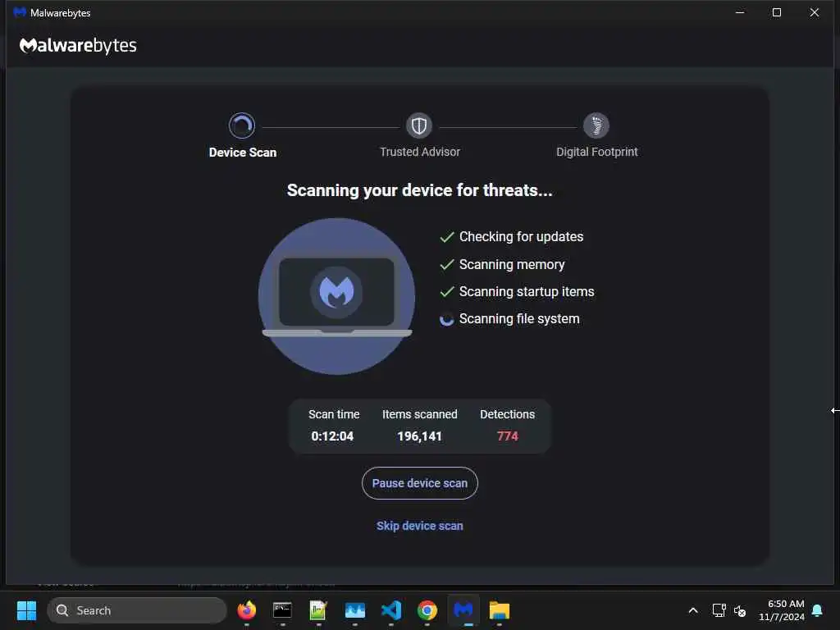Click checkmark beside Checking for updates
840x630 pixels.
coord(447,237)
